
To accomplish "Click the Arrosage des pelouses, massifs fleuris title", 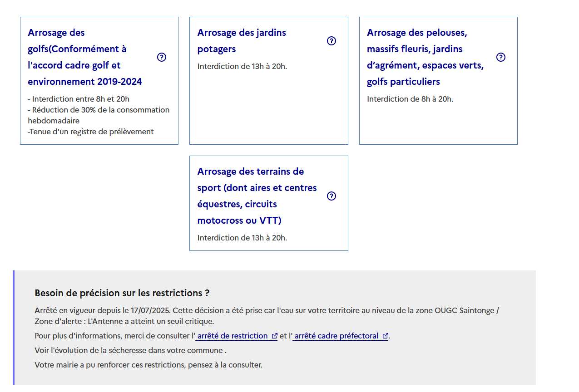I will pos(426,57).
